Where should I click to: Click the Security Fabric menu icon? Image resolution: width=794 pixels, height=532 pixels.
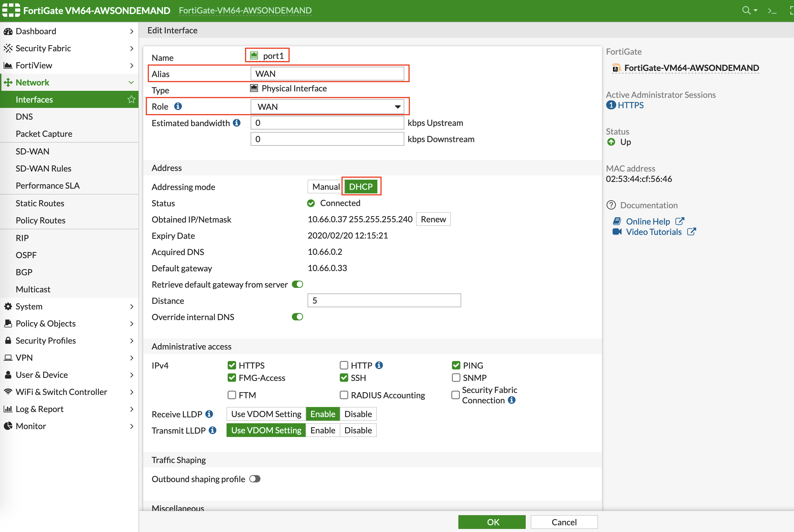[8, 47]
